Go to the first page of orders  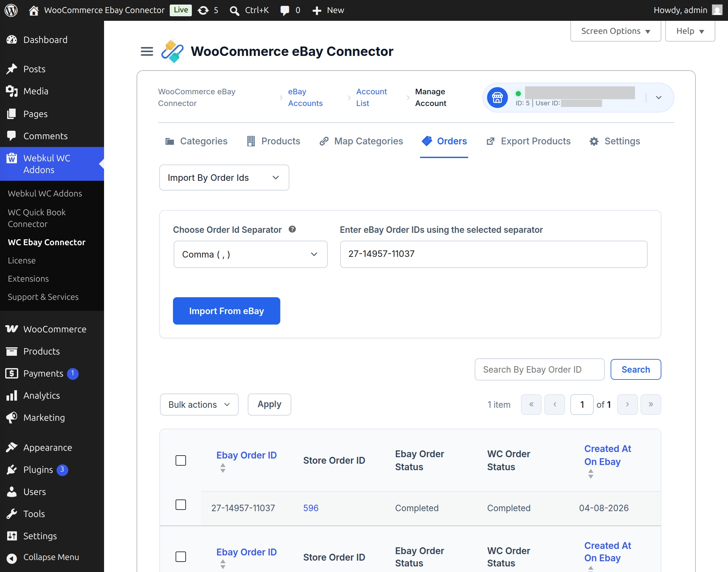pyautogui.click(x=531, y=405)
